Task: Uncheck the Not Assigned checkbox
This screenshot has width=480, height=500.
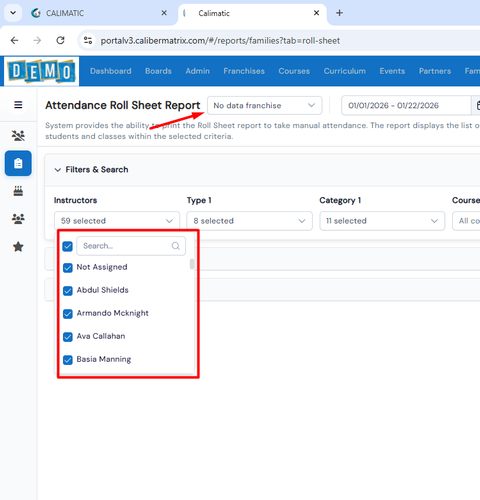Action: click(x=68, y=268)
